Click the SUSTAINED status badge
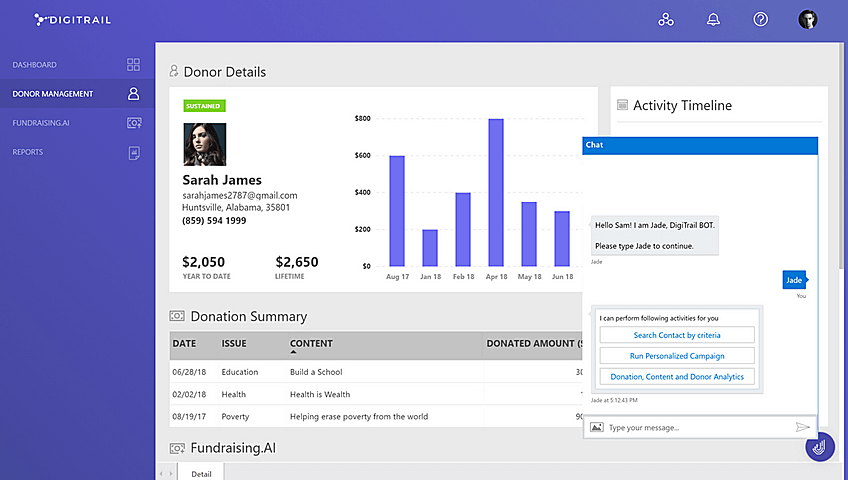This screenshot has height=480, width=848. (204, 106)
